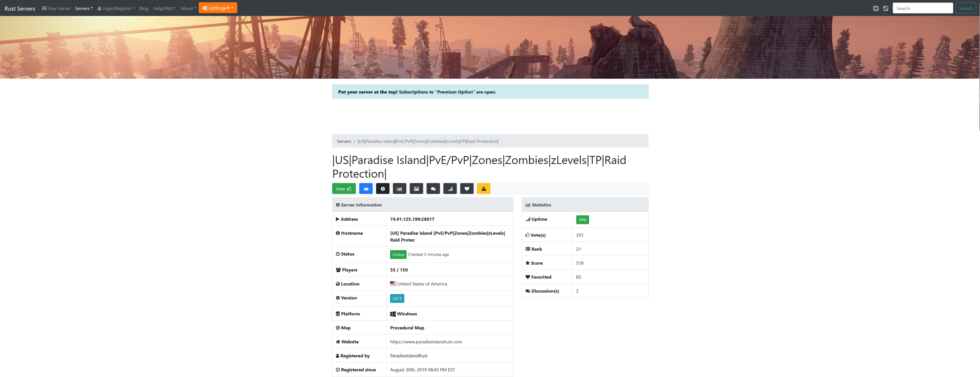The image size is (980, 377).
Task: Click the blue gamepad connect icon
Action: coord(366,189)
